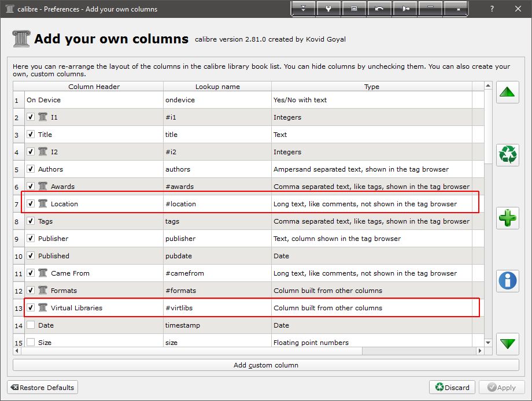Click the undo arrow icon in title bar
Viewport: 532px width, 401px height.
point(379,9)
